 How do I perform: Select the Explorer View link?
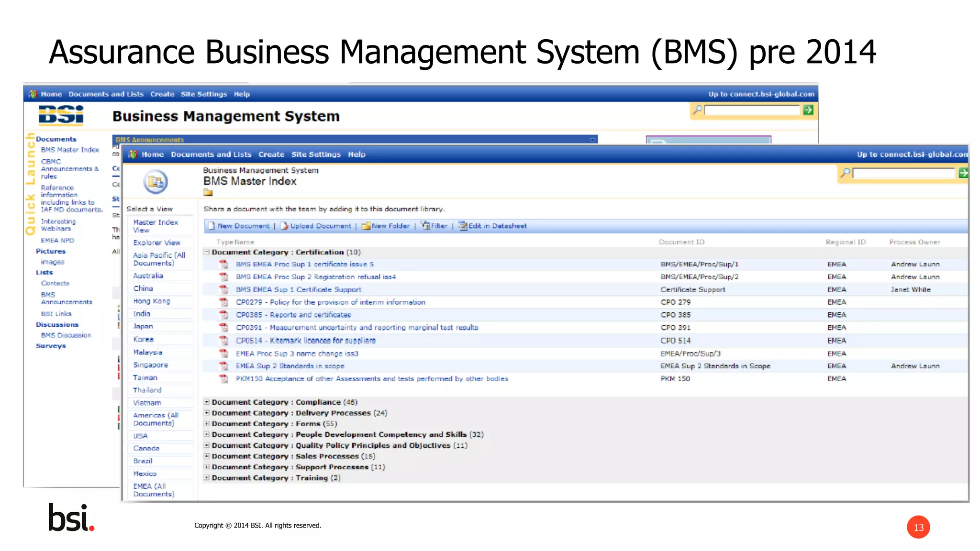[x=156, y=242]
